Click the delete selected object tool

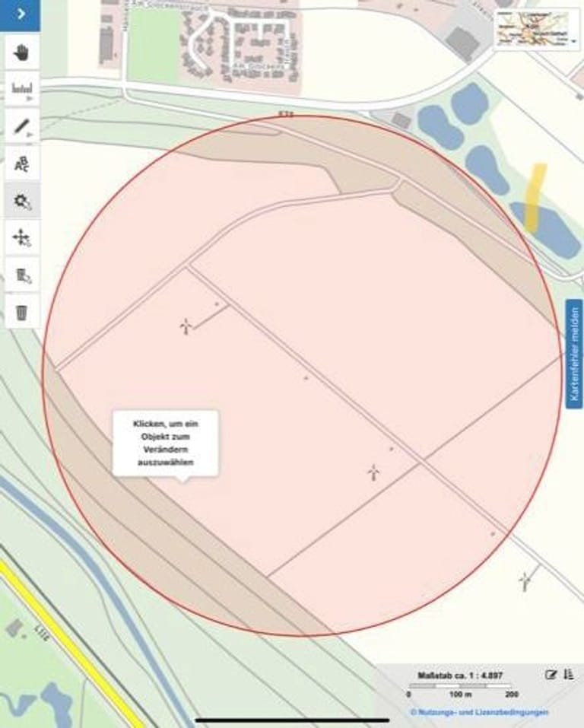tap(22, 275)
